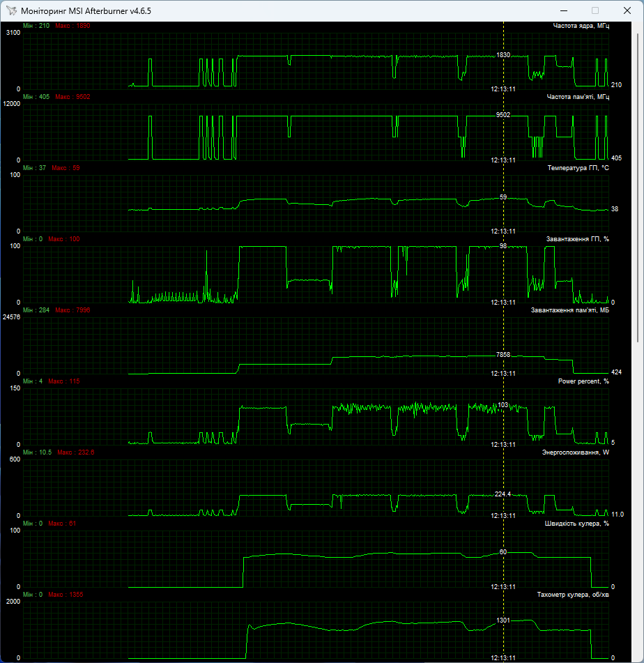
Task: Click the window title 'Моніторинг MSI Afterburner v4.6.5'
Action: point(86,11)
